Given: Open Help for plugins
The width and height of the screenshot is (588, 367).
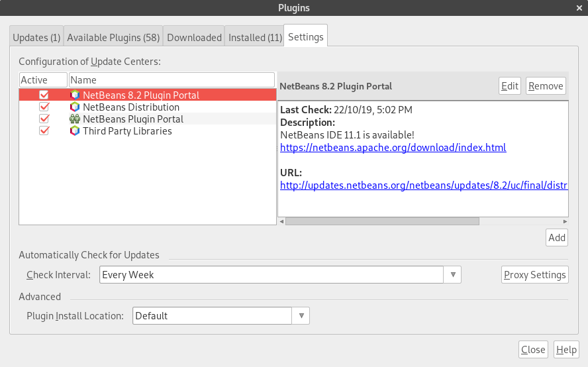Looking at the screenshot, I should pos(566,349).
